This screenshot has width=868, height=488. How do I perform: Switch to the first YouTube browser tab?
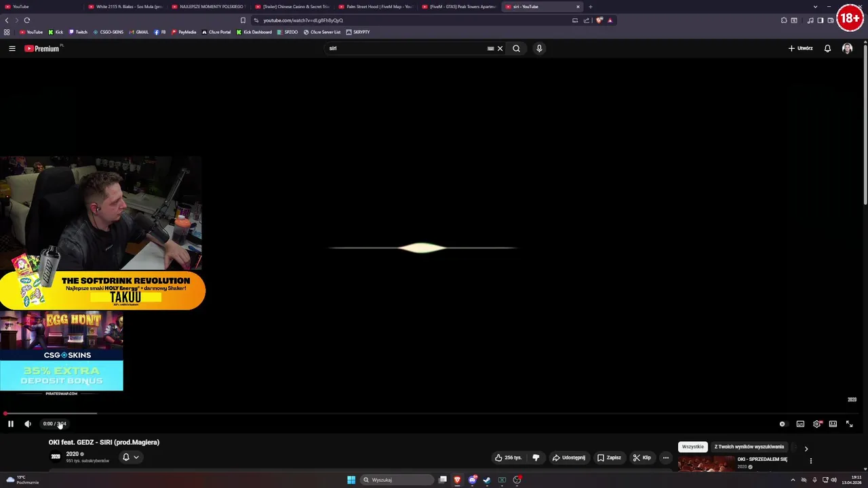pyautogui.click(x=41, y=7)
